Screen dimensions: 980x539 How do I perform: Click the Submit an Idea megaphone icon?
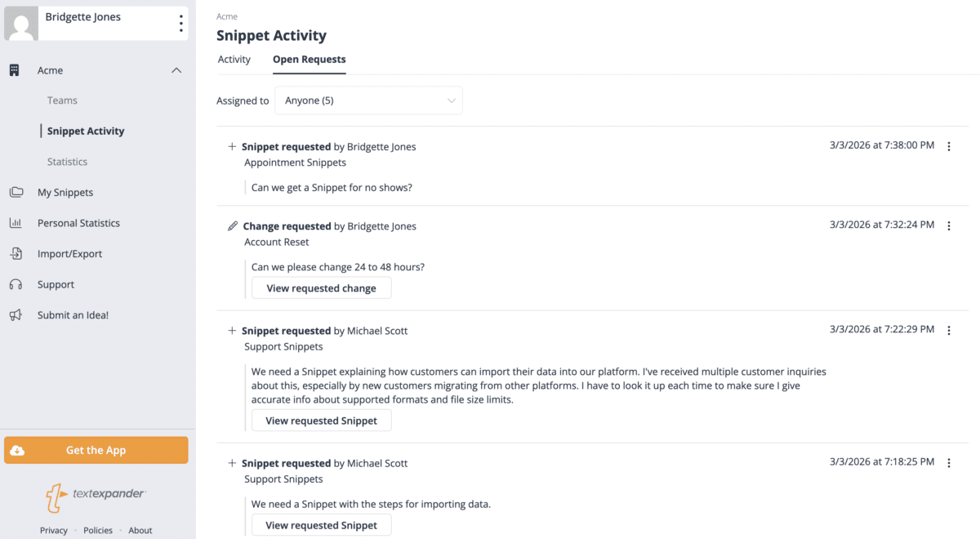pyautogui.click(x=16, y=315)
